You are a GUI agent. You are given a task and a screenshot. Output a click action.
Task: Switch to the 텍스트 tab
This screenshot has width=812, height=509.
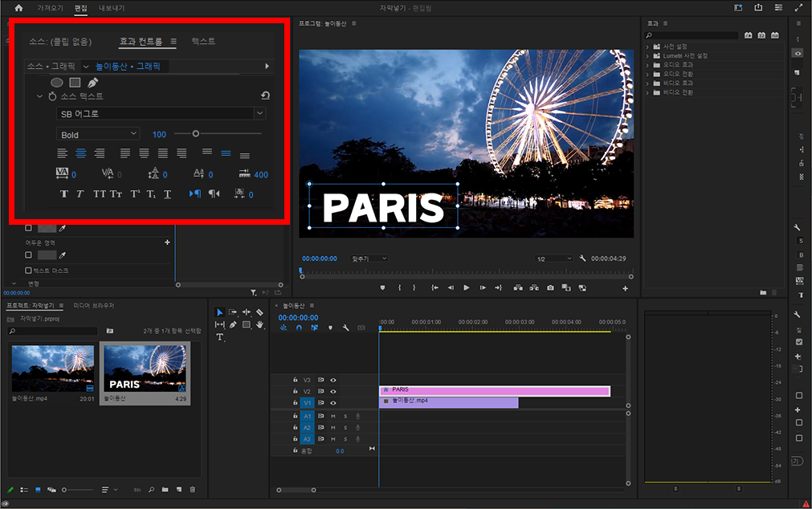203,41
